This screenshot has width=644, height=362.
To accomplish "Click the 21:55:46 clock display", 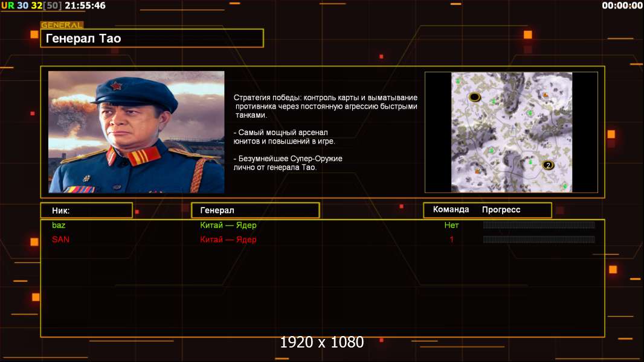I will click(85, 5).
